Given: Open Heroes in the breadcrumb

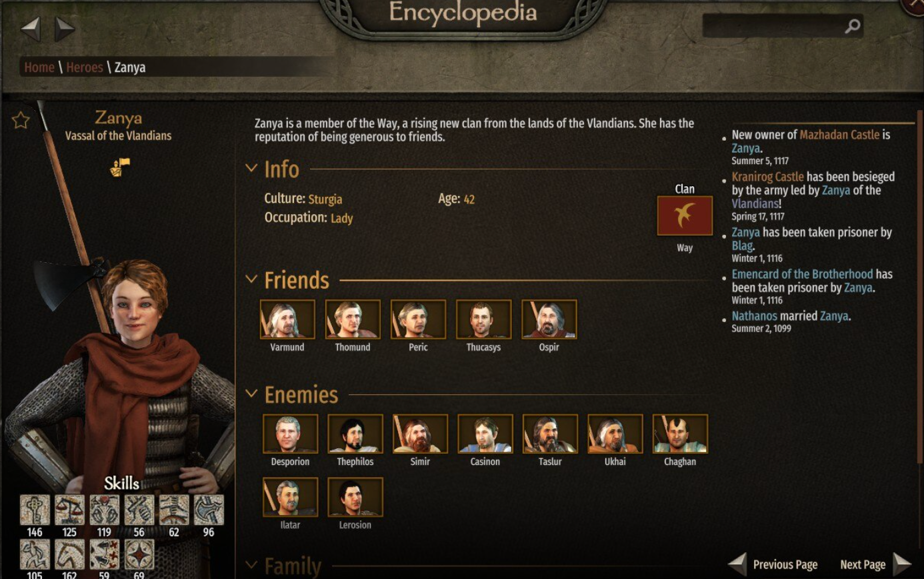Looking at the screenshot, I should [x=85, y=67].
